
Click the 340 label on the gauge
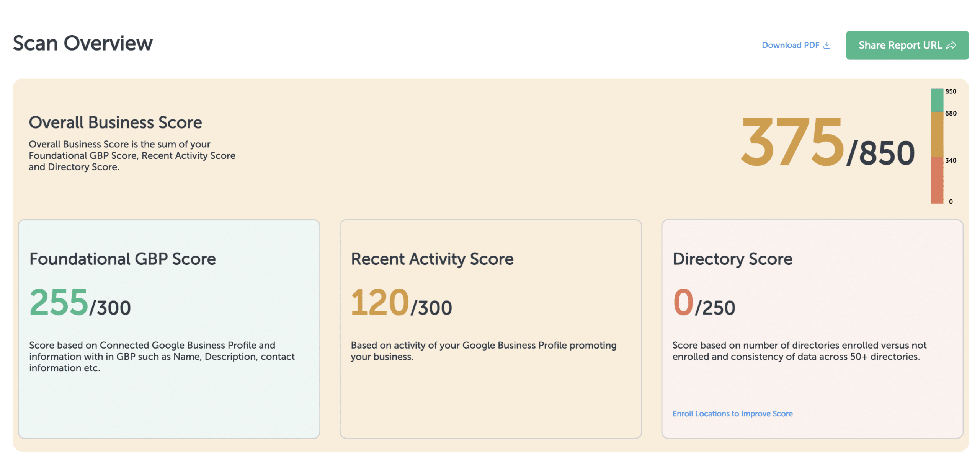(x=950, y=160)
